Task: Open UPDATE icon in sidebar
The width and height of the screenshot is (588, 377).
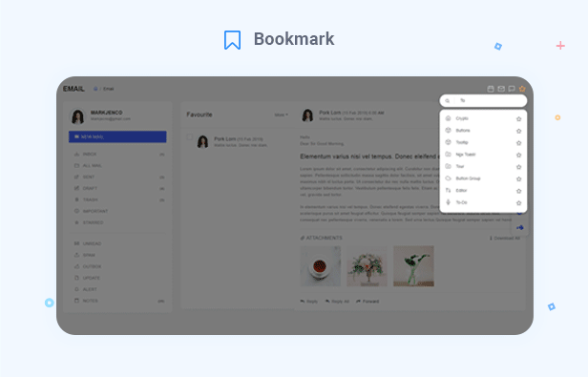Action: point(76,278)
